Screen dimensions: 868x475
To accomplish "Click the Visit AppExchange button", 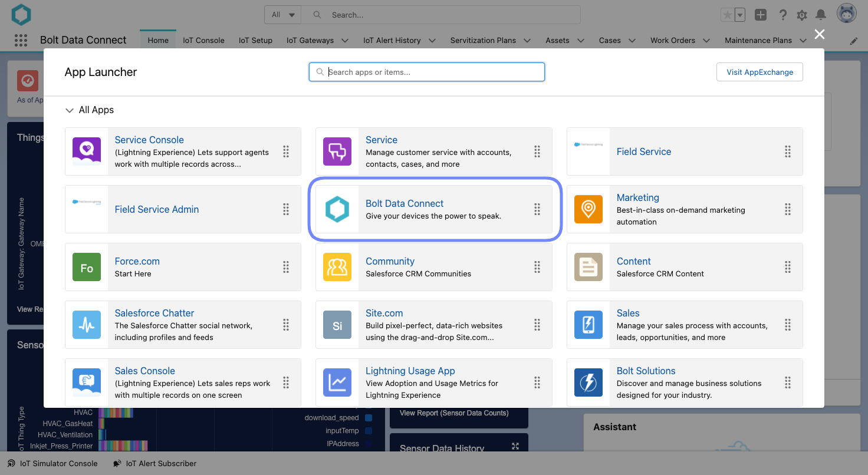I will [x=759, y=72].
